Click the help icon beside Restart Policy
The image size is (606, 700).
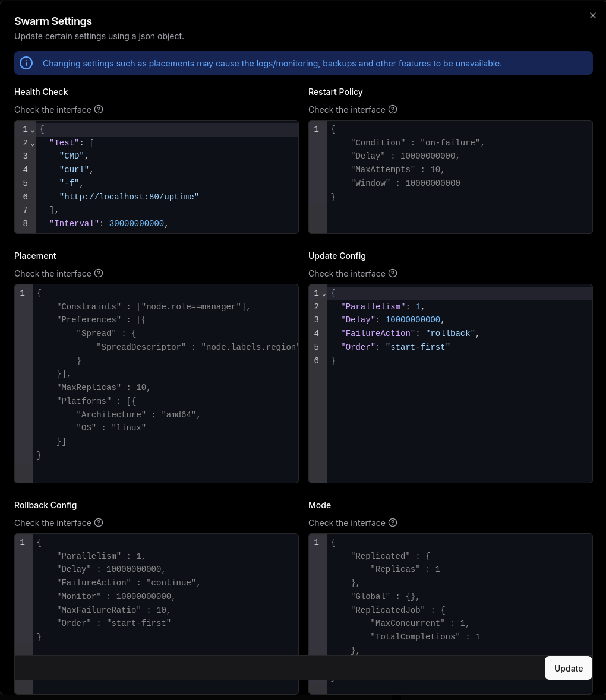(393, 109)
